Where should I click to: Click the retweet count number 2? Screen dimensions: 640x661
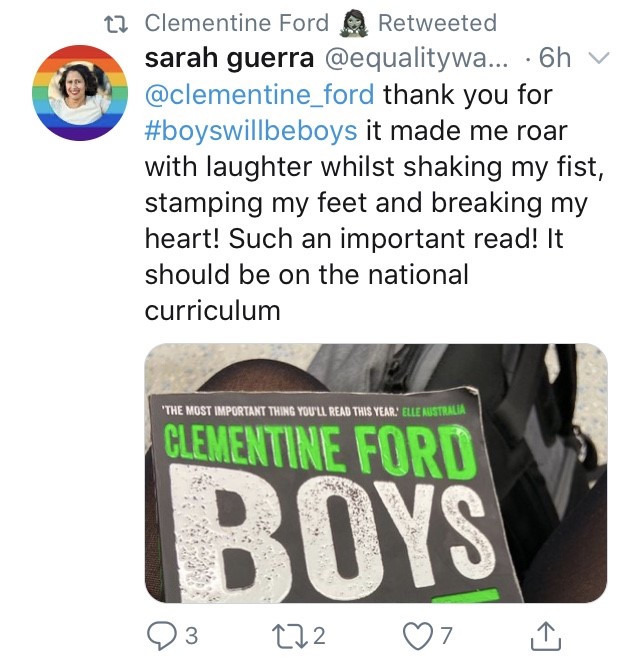click(320, 634)
